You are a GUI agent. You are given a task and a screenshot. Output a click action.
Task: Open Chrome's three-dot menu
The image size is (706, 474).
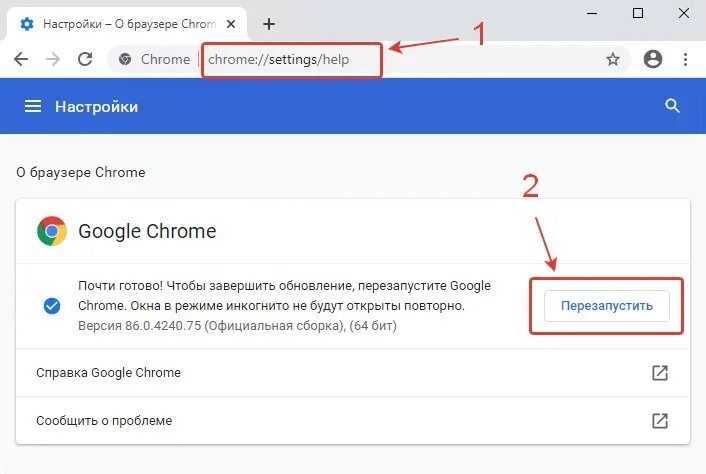pyautogui.click(x=685, y=59)
